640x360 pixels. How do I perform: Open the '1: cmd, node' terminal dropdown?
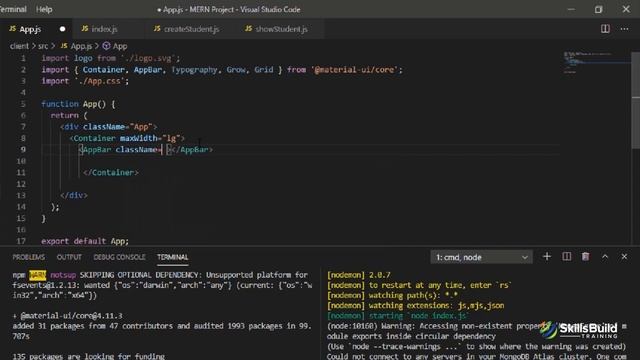click(481, 257)
